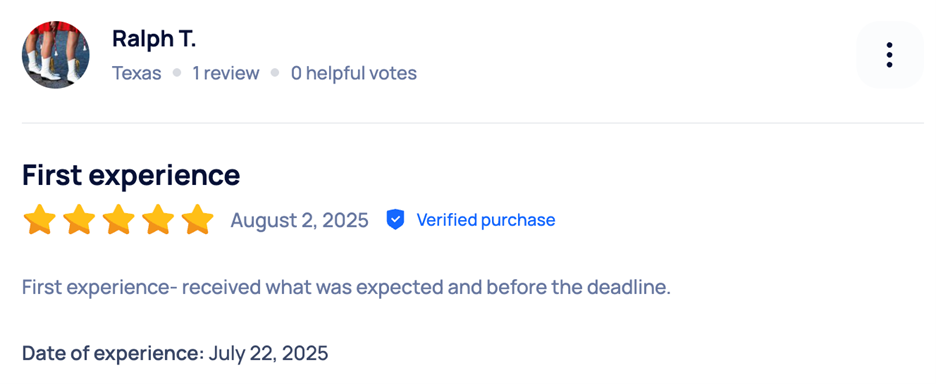
Task: Click the 0 helpful votes text
Action: [354, 73]
